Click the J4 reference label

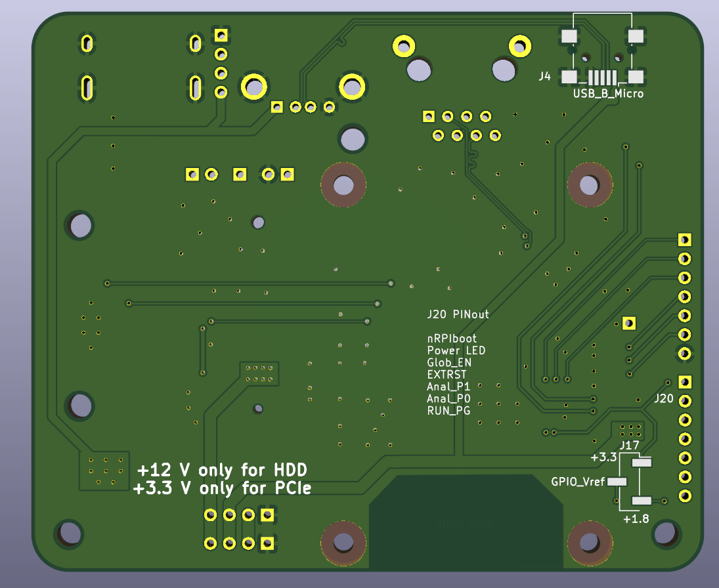(544, 76)
